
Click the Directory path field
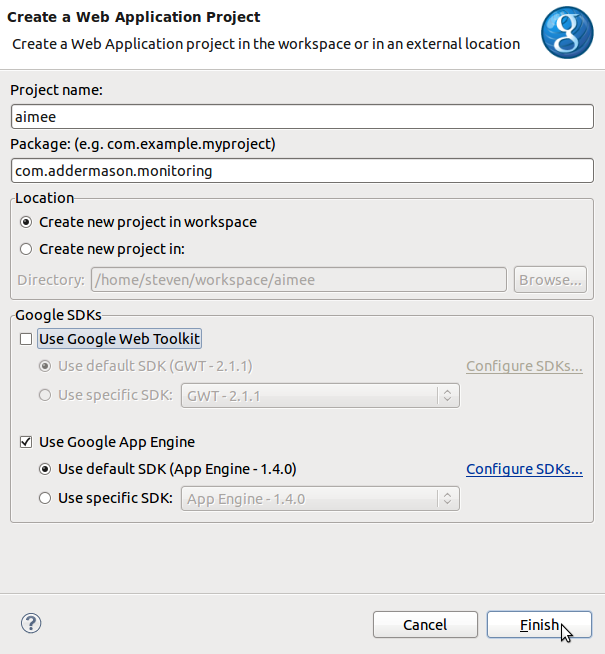coord(299,279)
